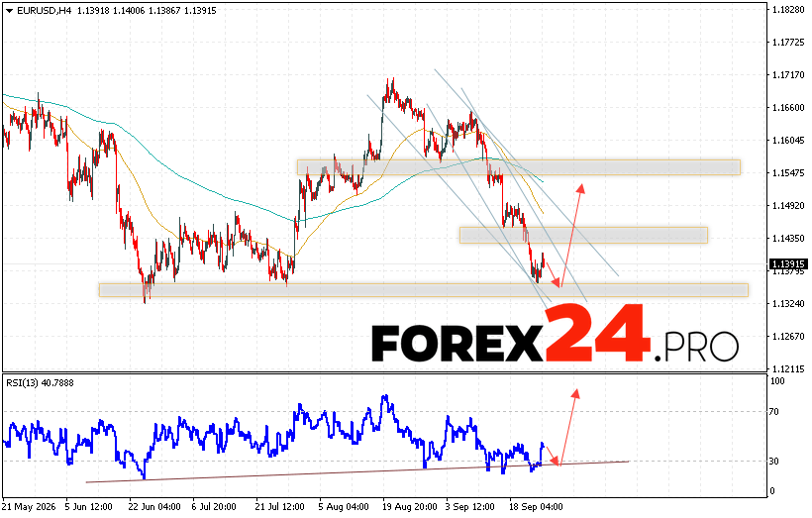Click the RSI scale value 30
Image resolution: width=812 pixels, height=518 pixels.
pyautogui.click(x=774, y=461)
